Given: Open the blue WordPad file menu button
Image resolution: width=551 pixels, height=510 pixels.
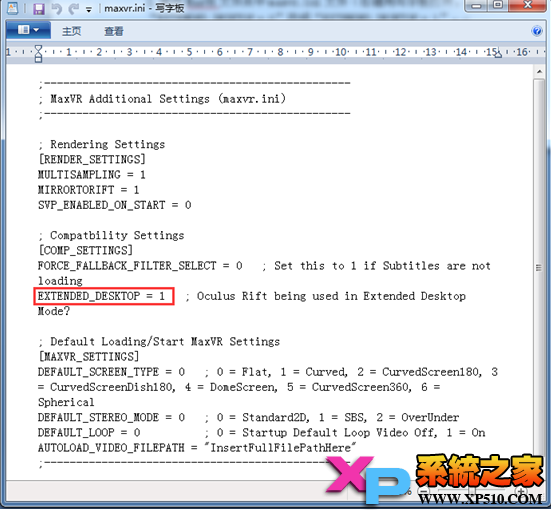Looking at the screenshot, I should (28, 30).
